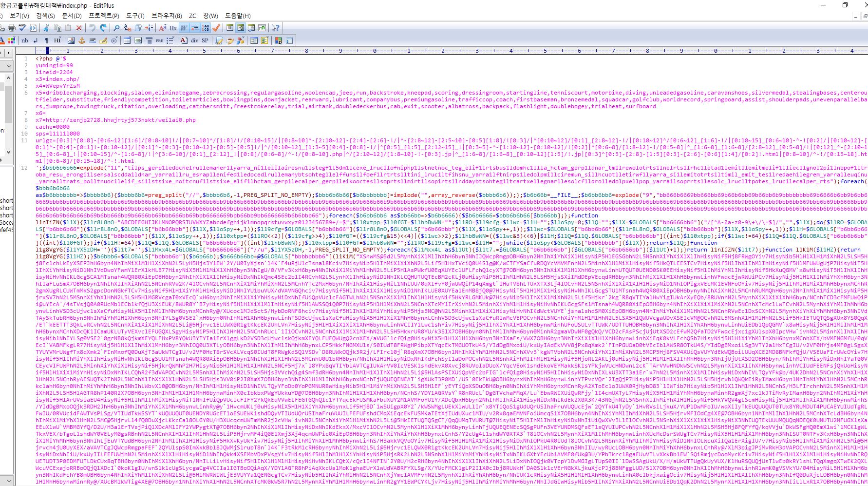Viewport: 868px width, 486px height.
Task: Click the context help pointer icon
Action: (275, 28)
